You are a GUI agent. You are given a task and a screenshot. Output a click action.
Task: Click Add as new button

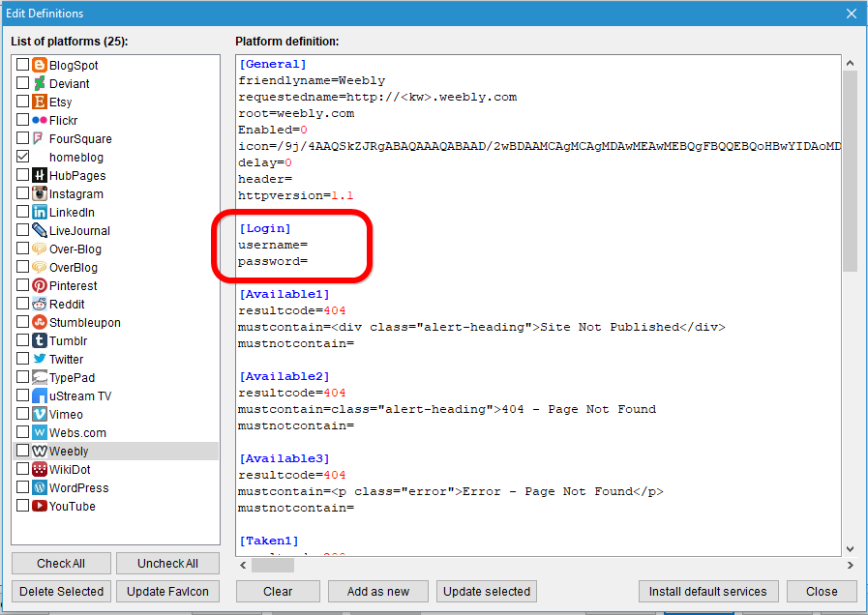(x=378, y=591)
